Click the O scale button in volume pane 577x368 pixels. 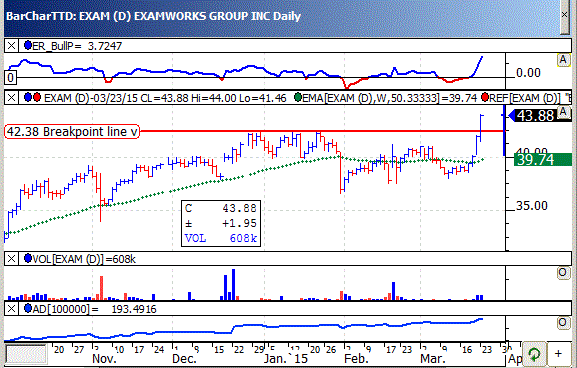563,273
